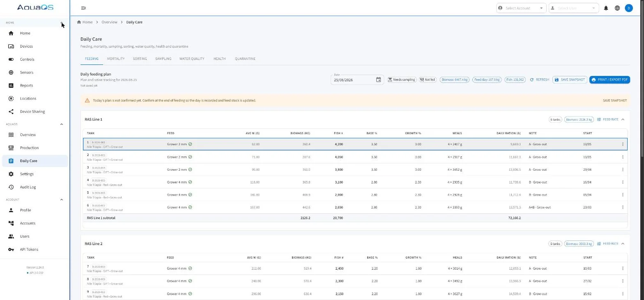The width and height of the screenshot is (644, 300).
Task: Collapse the HOME sidebar section
Action: (62, 23)
